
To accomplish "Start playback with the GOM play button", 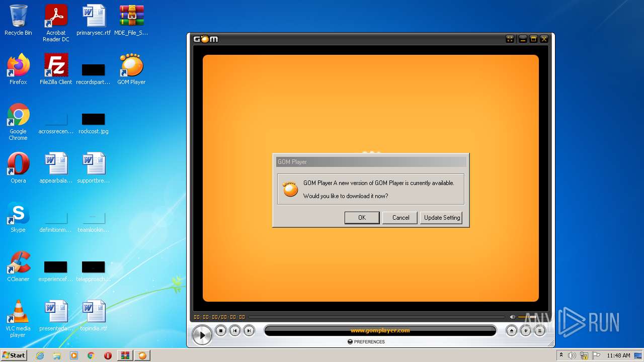I will pyautogui.click(x=202, y=335).
